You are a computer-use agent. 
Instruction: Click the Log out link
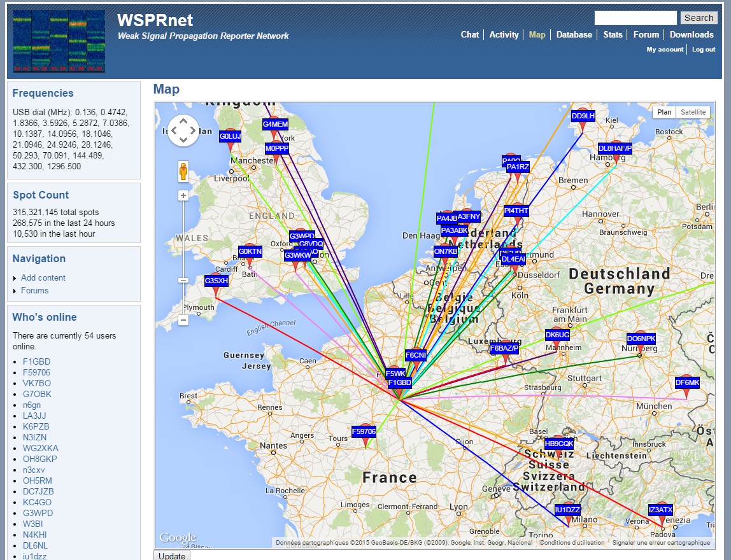[704, 50]
